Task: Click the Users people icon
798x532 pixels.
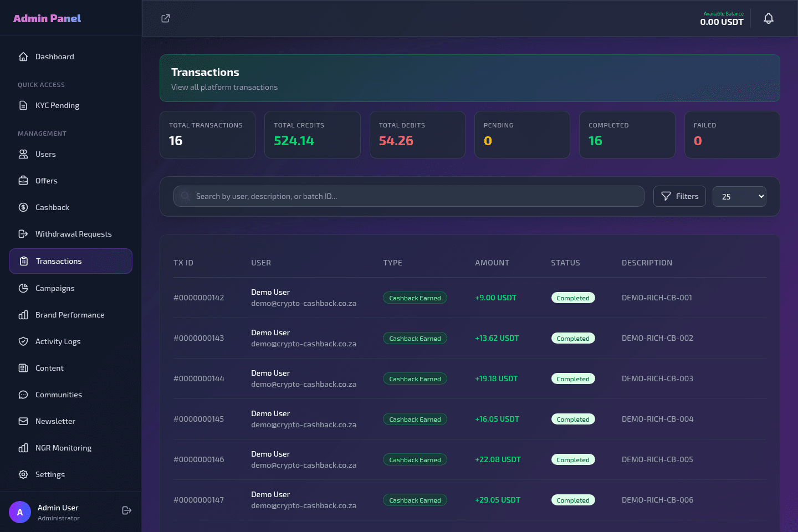Action: [x=23, y=154]
